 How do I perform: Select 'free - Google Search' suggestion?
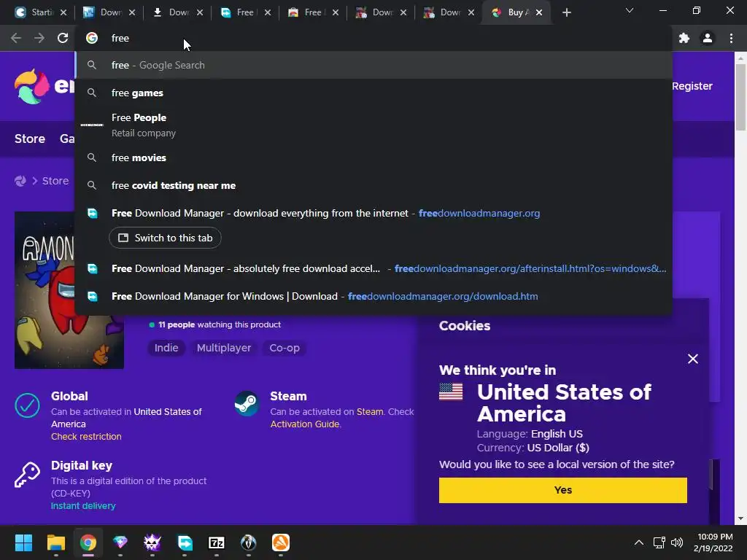click(374, 65)
